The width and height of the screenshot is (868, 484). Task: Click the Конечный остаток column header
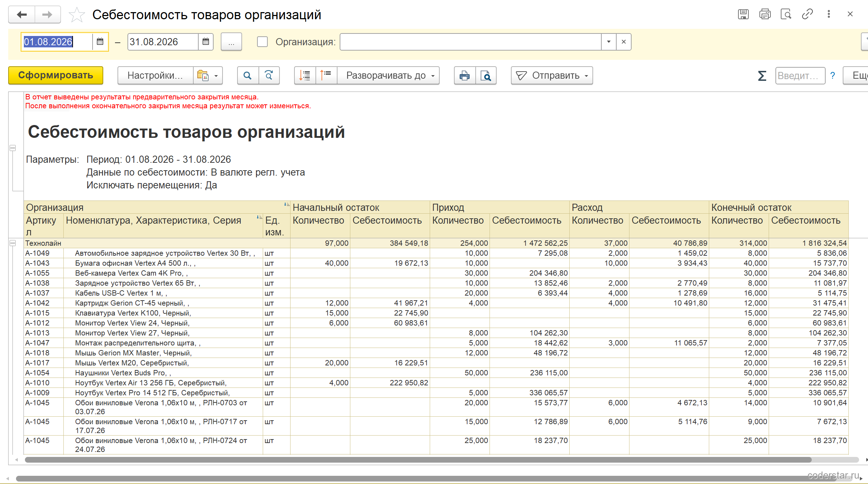tap(779, 207)
